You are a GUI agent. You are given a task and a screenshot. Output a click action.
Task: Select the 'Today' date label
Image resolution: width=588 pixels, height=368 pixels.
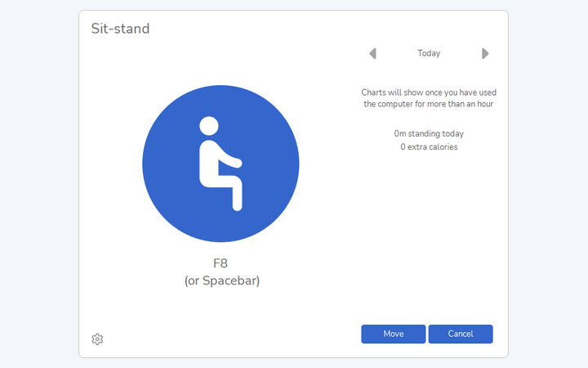click(x=429, y=53)
